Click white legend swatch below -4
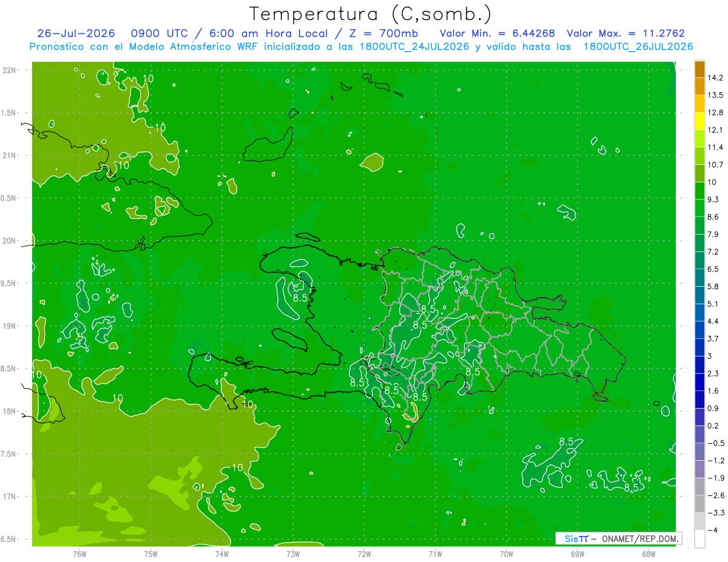Screen dimensions: 728x562 click(699, 539)
